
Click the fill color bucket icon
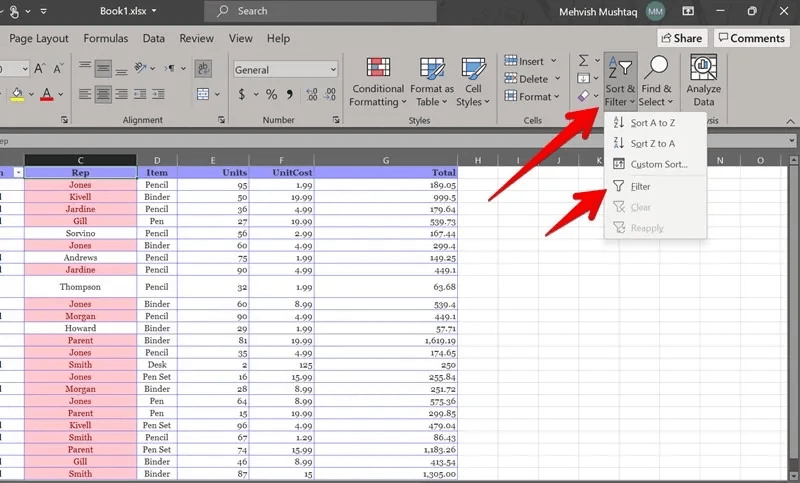(17, 95)
